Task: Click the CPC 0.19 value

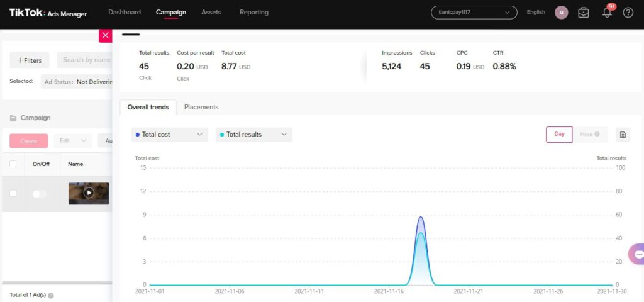Action: pos(464,66)
